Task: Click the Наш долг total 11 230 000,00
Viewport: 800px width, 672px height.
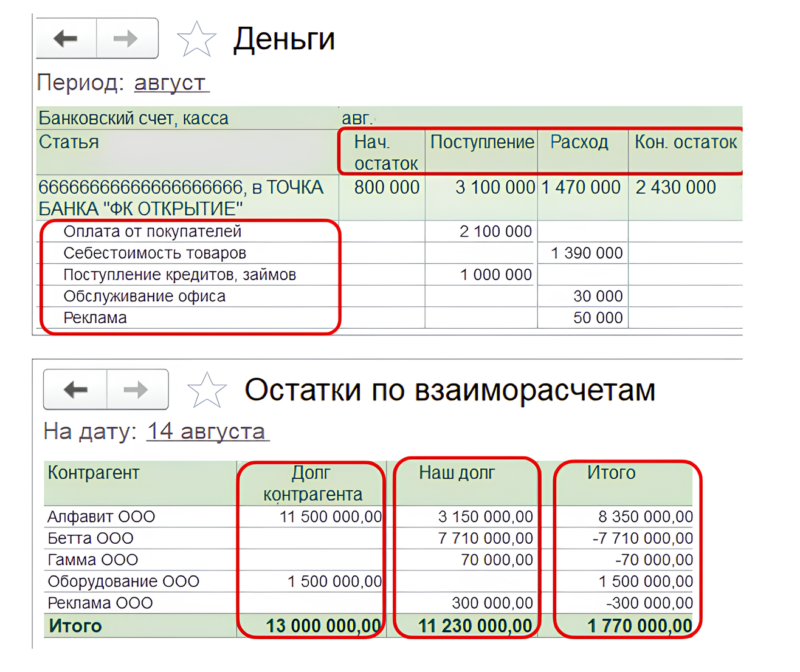Action: click(475, 626)
